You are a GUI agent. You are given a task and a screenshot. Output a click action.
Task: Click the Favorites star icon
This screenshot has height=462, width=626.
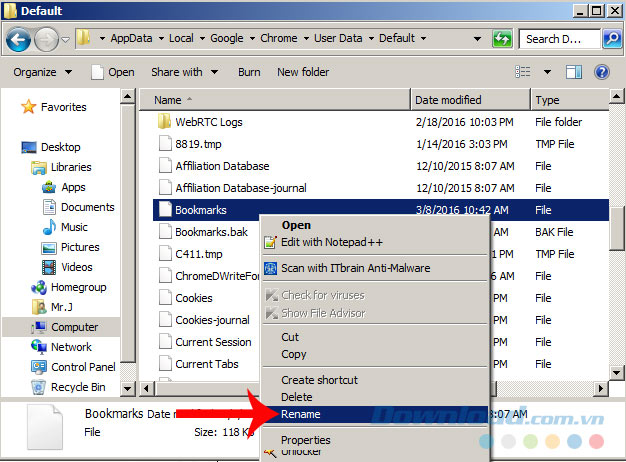(x=27, y=107)
